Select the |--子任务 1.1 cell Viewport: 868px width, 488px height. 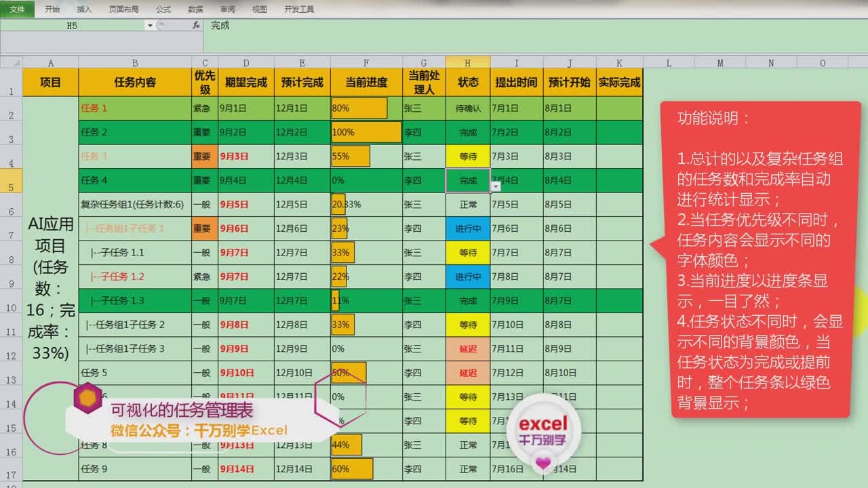pos(135,253)
